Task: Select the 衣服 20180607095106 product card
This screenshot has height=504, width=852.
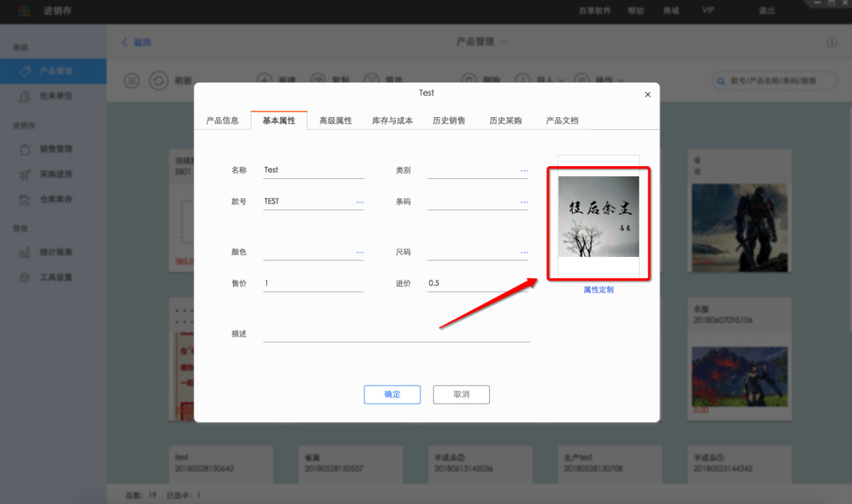Action: pyautogui.click(x=739, y=358)
